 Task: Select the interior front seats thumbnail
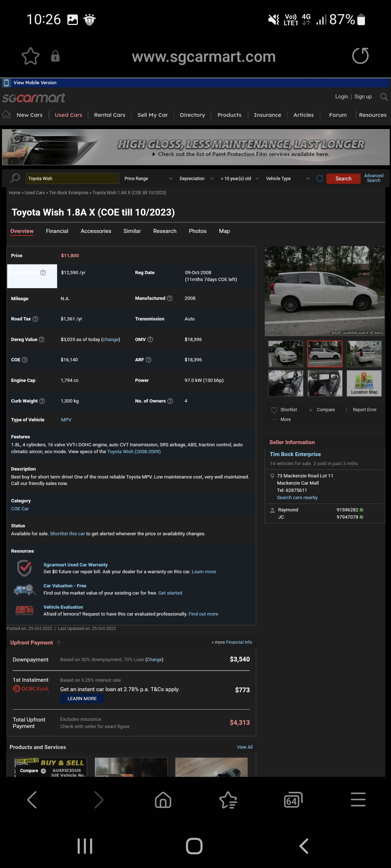[286, 383]
